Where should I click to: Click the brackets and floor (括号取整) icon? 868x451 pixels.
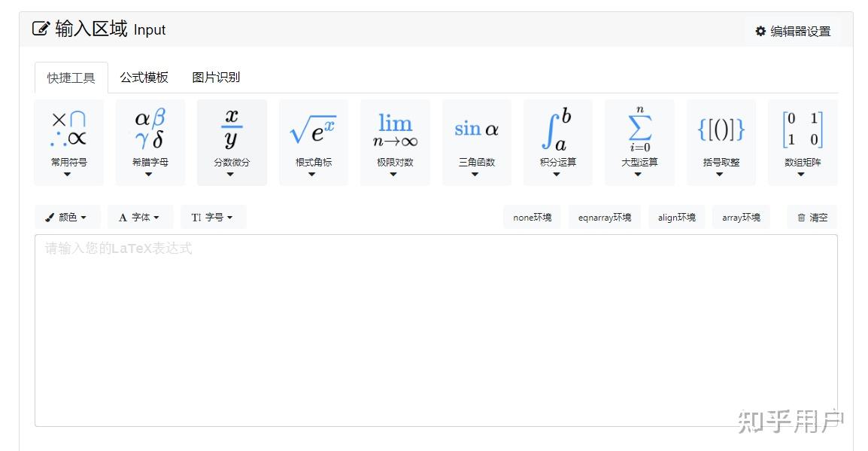721,142
